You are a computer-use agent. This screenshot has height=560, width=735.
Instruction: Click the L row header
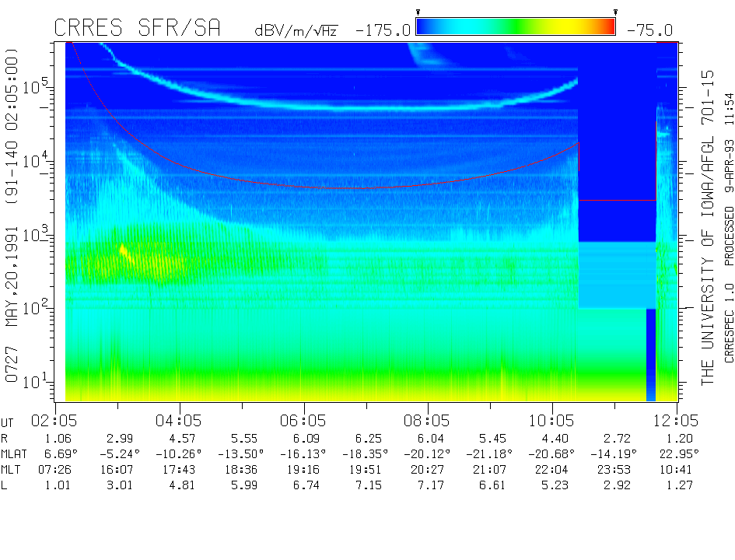click(4, 485)
